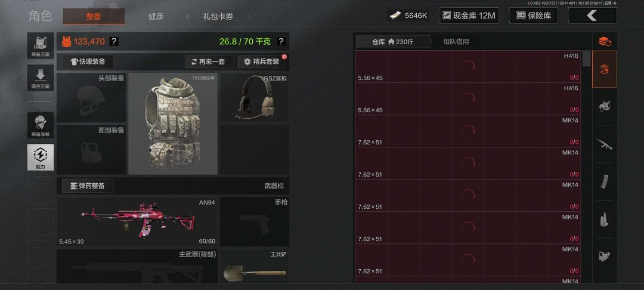This screenshot has height=290, width=644.
Task: Click the 快速装备 quick equip button
Action: [x=88, y=61]
